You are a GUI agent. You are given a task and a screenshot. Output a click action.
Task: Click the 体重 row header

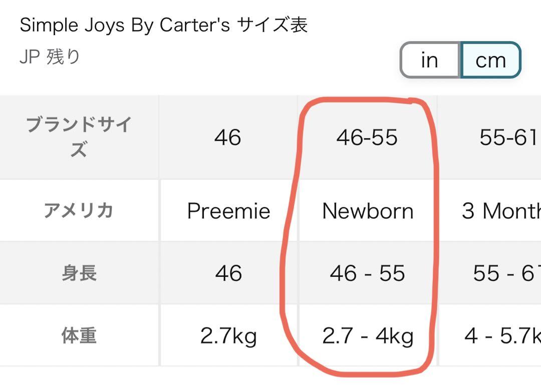coord(79,335)
